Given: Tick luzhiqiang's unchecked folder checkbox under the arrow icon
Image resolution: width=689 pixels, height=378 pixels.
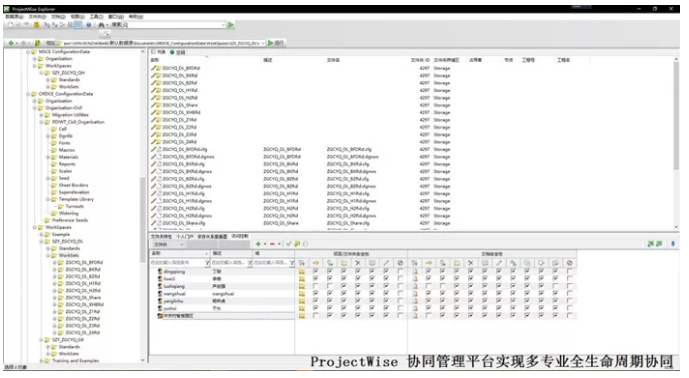Looking at the screenshot, I should [x=315, y=286].
